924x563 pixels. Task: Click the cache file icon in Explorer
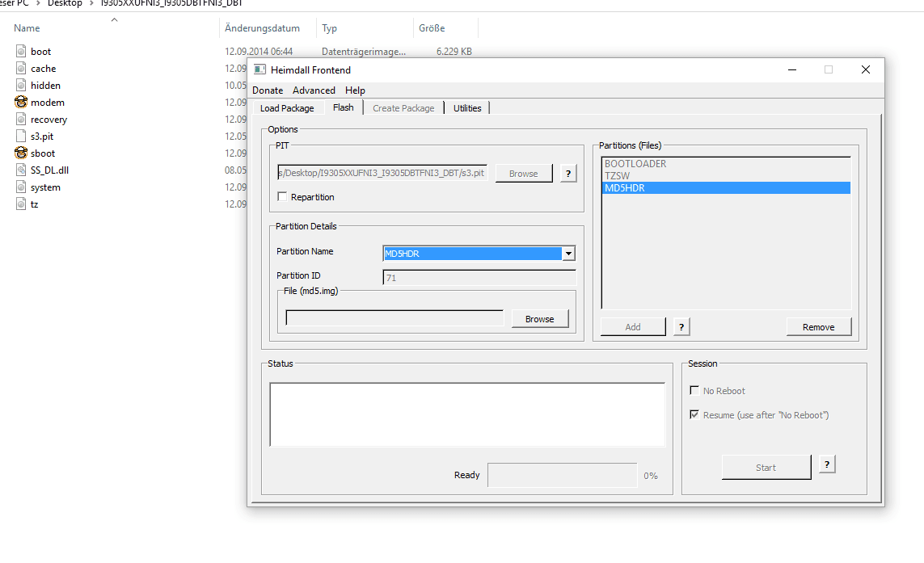(21, 69)
